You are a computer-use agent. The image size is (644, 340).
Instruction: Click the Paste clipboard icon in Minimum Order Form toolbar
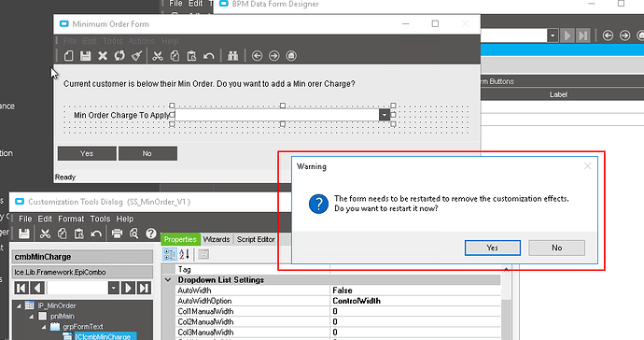[x=191, y=55]
